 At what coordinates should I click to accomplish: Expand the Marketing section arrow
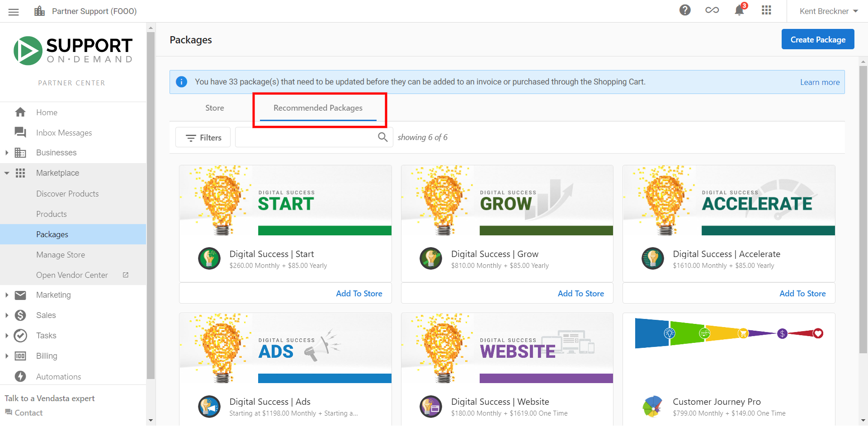pos(6,295)
